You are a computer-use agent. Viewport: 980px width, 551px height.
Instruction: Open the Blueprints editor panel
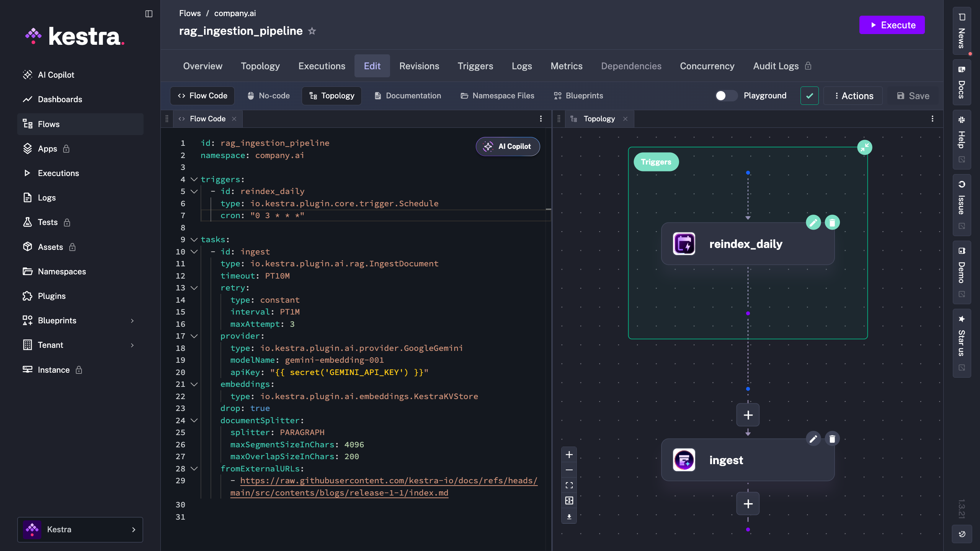click(x=578, y=96)
